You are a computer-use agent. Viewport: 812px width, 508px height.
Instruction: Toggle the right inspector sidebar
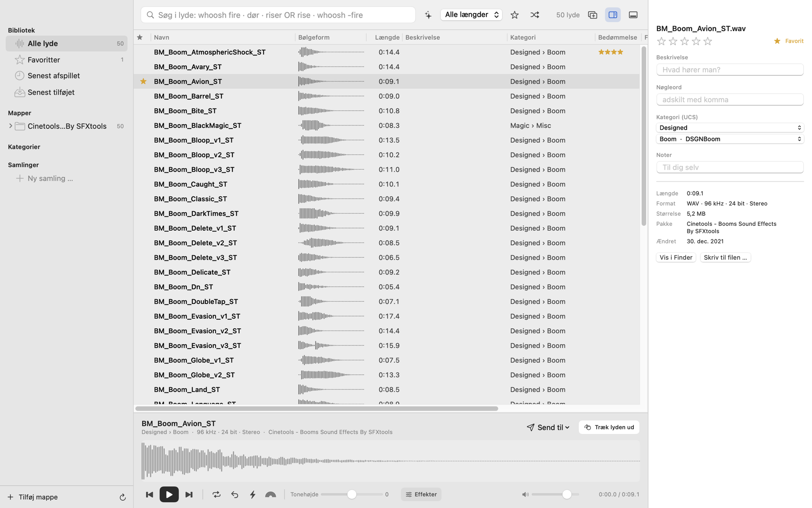613,15
